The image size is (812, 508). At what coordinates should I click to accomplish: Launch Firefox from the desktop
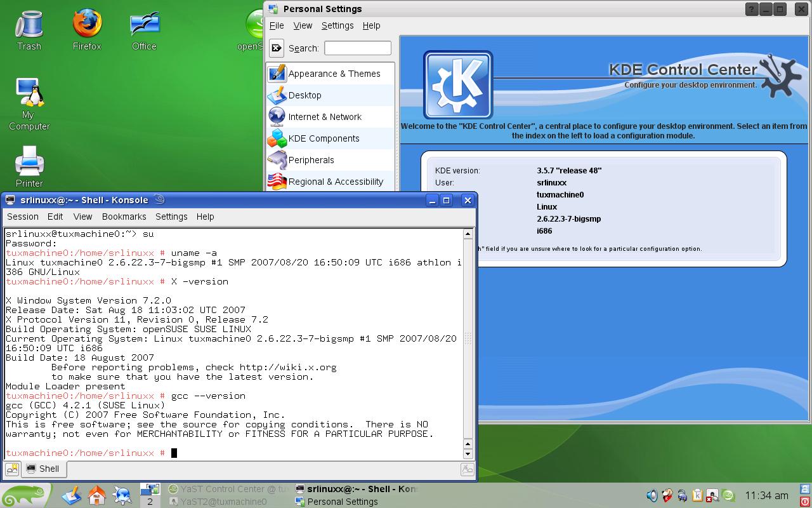coord(87,30)
